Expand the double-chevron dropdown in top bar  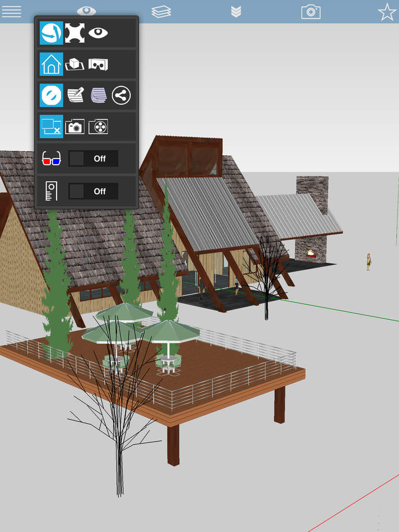[236, 12]
